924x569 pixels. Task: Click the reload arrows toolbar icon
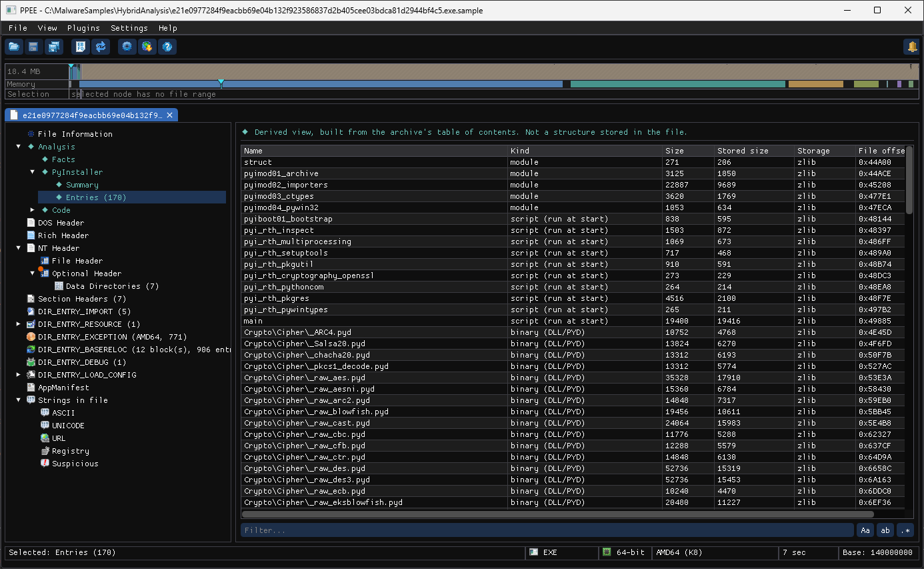click(x=101, y=47)
